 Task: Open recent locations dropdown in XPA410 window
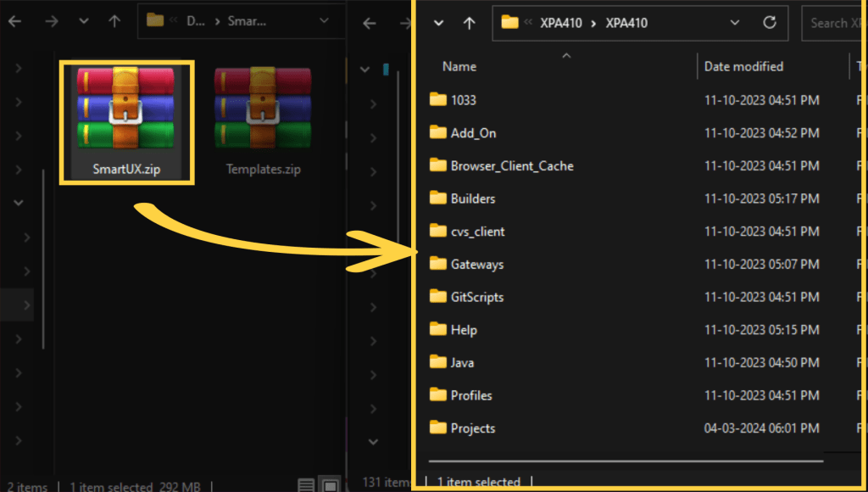tap(438, 23)
